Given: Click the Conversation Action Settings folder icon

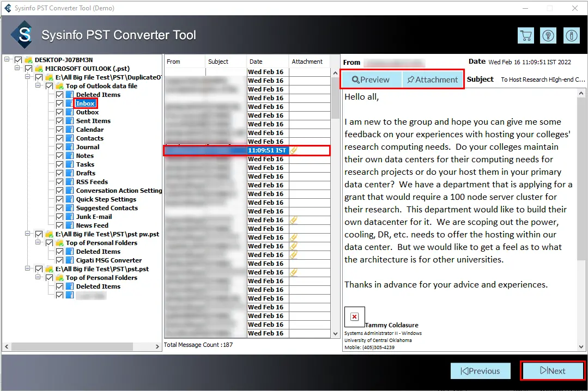Looking at the screenshot, I should (x=70, y=191).
